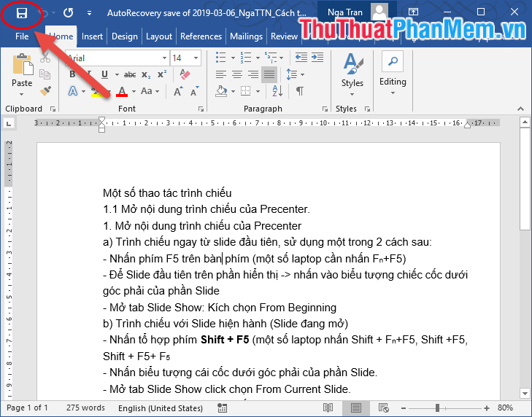Align text right
The width and height of the screenshot is (532, 417).
tap(253, 74)
